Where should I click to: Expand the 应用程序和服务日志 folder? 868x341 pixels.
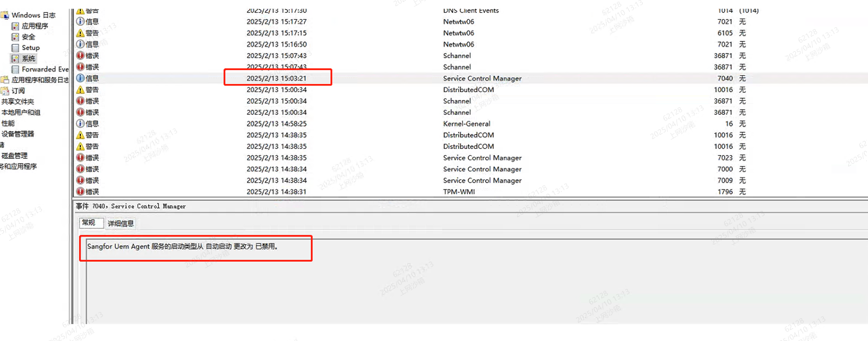tap(40, 80)
